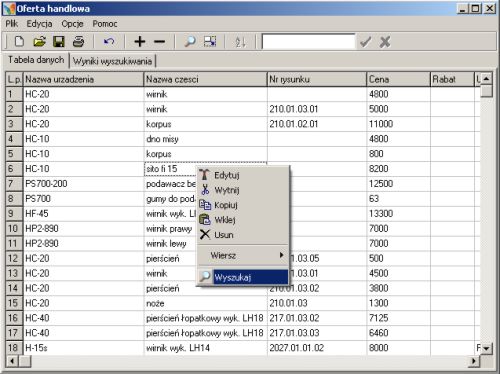The image size is (500, 374).
Task: Click the Nazwa czesci column header
Action: (x=205, y=79)
